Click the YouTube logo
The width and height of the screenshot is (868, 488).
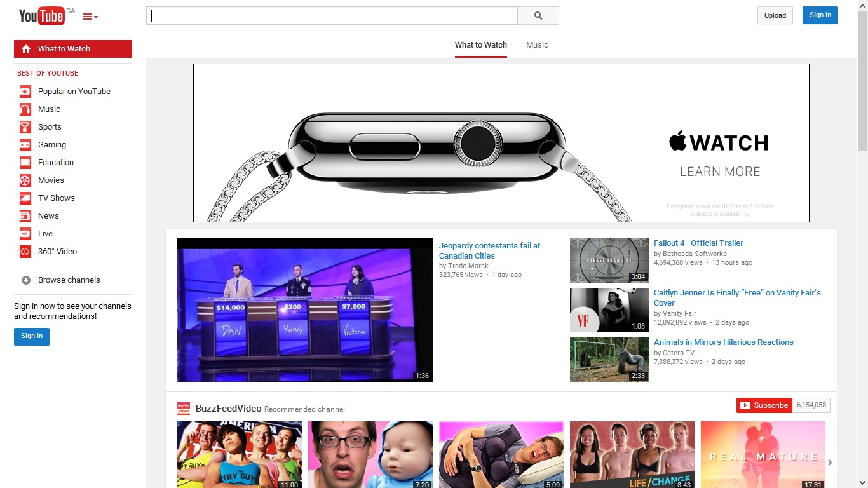point(41,16)
